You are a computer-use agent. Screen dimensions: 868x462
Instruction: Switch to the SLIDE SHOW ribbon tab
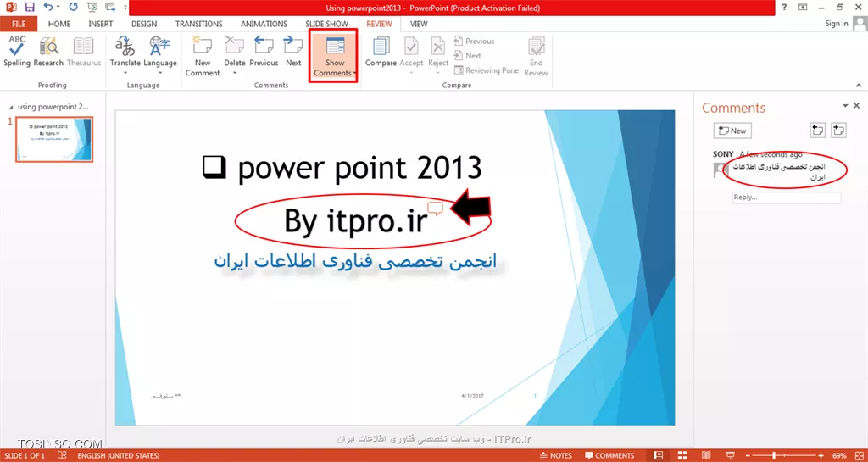click(326, 24)
